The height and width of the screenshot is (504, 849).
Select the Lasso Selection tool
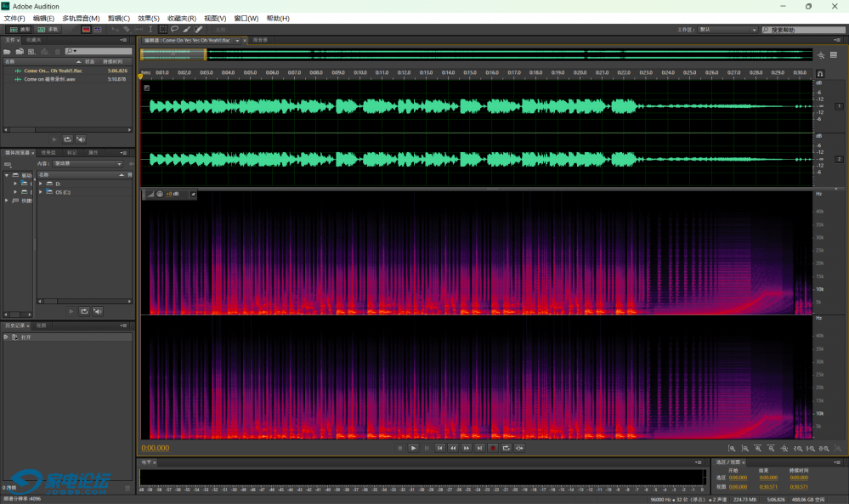point(174,29)
